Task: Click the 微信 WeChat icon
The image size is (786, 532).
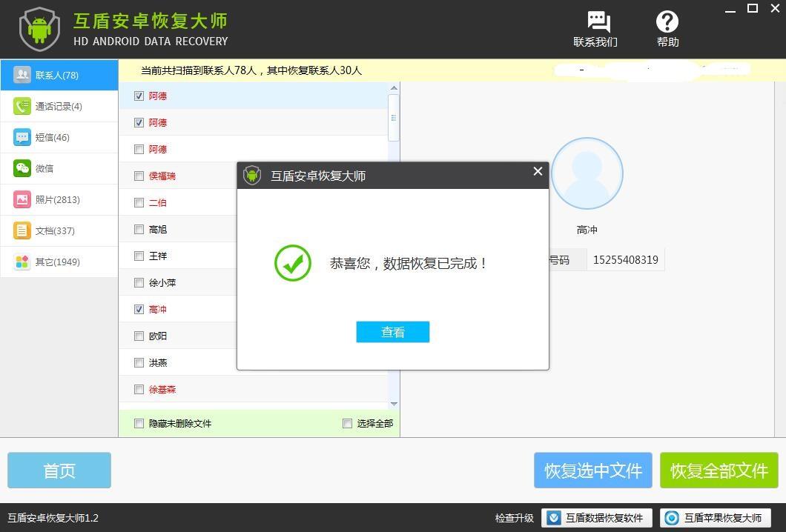Action: [22, 168]
